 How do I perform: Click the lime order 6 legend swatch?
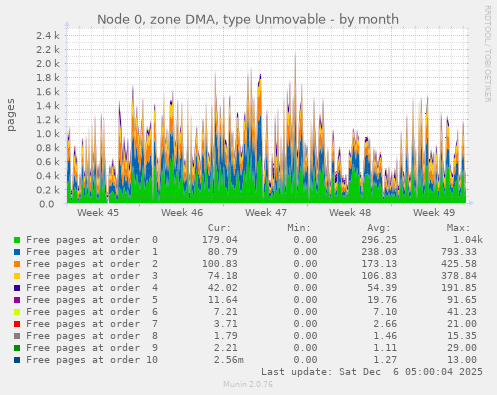point(17,312)
